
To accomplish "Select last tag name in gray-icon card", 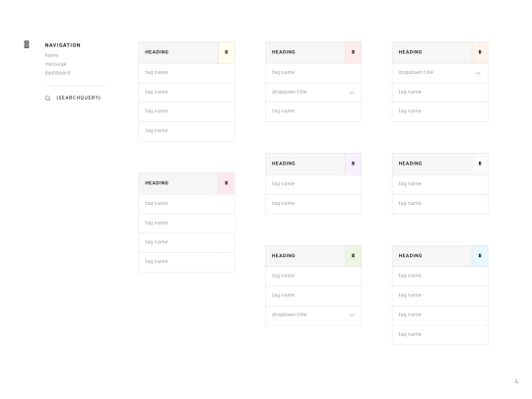I will [x=440, y=204].
